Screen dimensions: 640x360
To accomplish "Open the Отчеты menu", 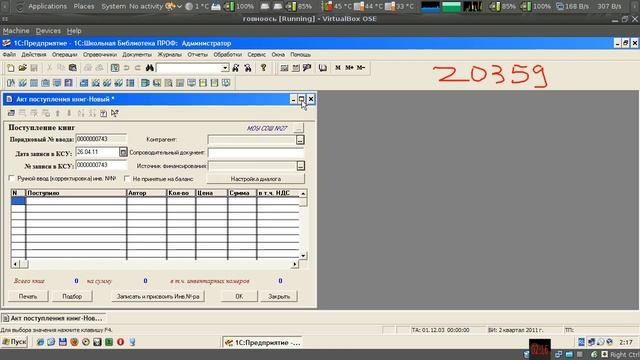I will click(198, 54).
